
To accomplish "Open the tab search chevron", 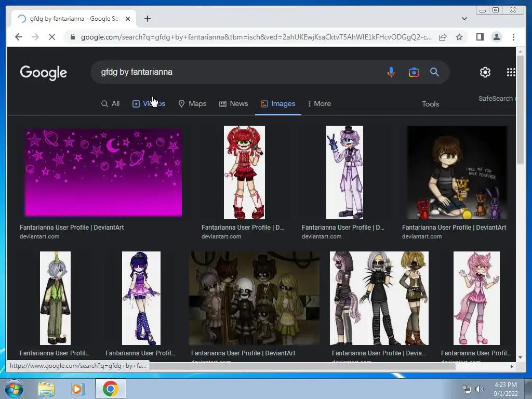I will tap(464, 19).
